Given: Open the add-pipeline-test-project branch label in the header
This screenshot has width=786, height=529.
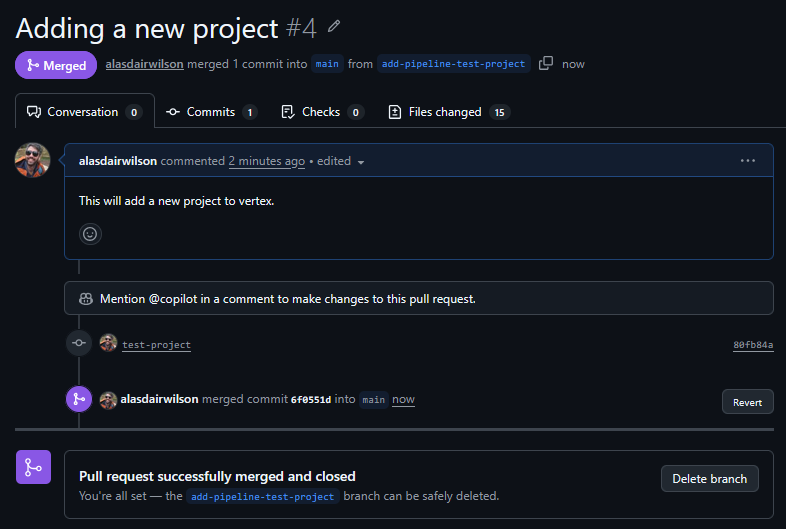Looking at the screenshot, I should point(453,64).
